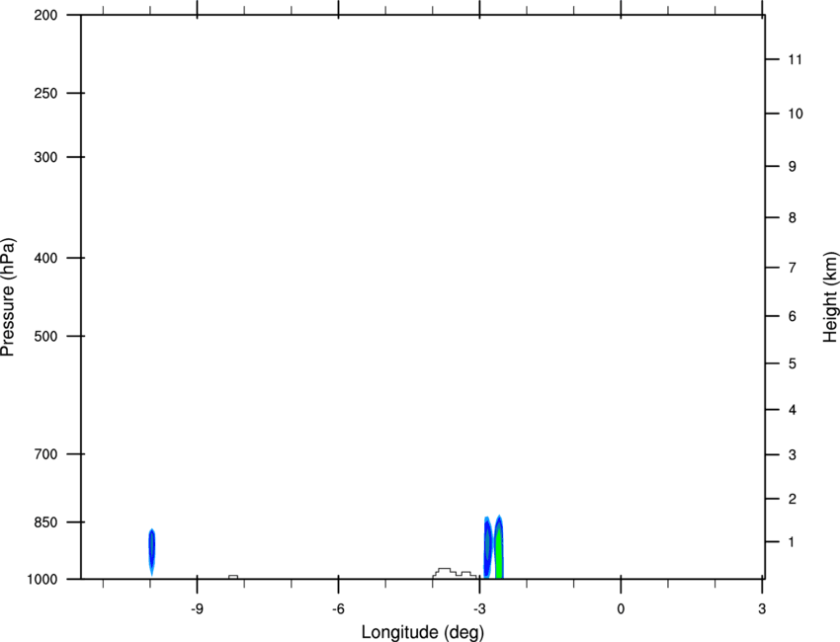Click the 10 km height tick label
Screen dimensions: 840x642
pyautogui.click(x=796, y=114)
